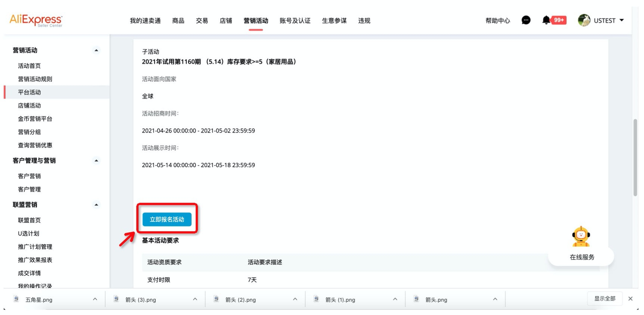Click the 全球 country value
The height and width of the screenshot is (315, 644).
click(148, 96)
